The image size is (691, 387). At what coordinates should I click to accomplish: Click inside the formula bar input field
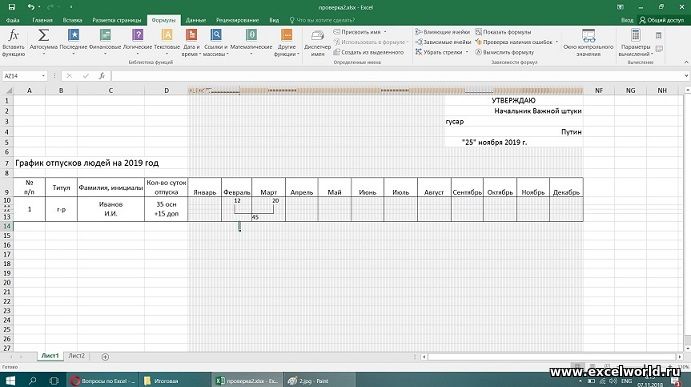click(x=397, y=76)
